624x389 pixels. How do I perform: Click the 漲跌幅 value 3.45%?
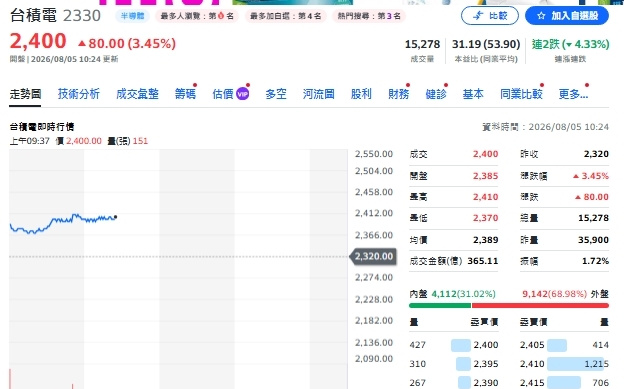(x=591, y=176)
